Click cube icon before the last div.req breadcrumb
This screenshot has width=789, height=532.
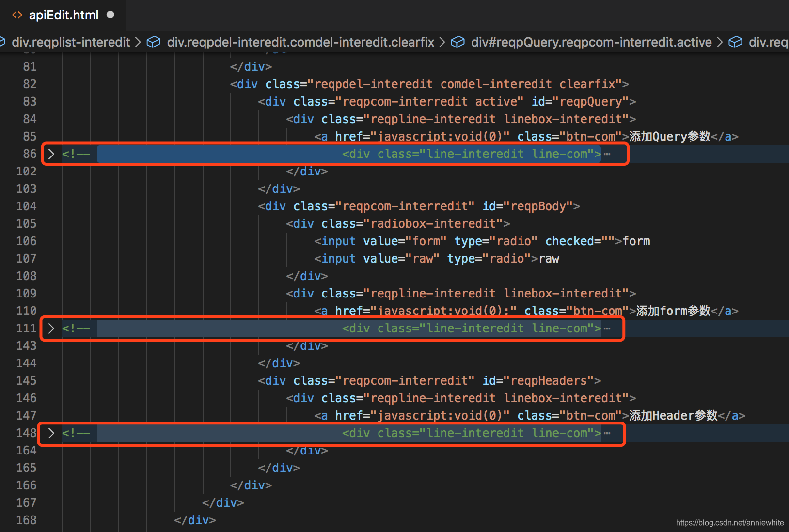tap(735, 42)
